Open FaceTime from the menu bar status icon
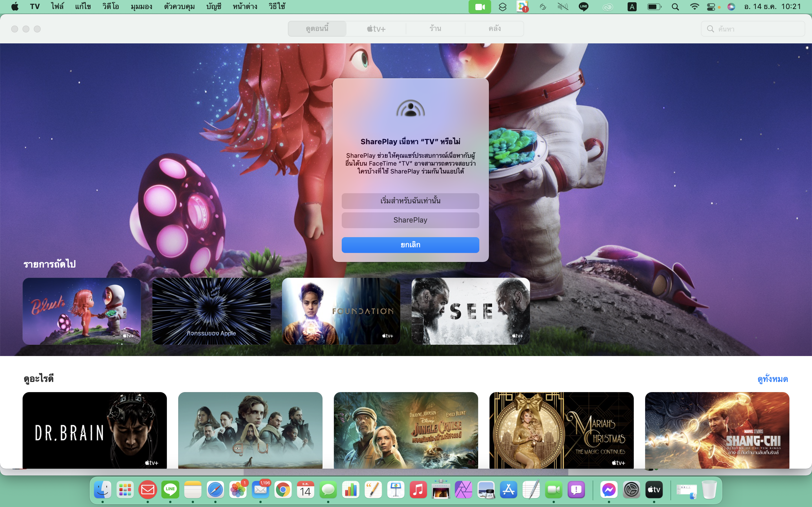The image size is (812, 507). 480,7
